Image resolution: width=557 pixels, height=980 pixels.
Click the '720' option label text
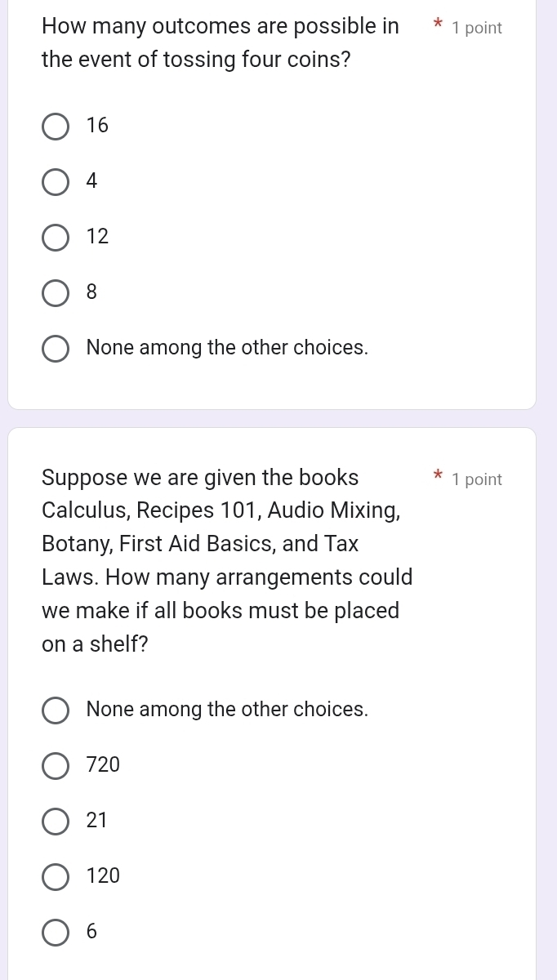click(103, 765)
